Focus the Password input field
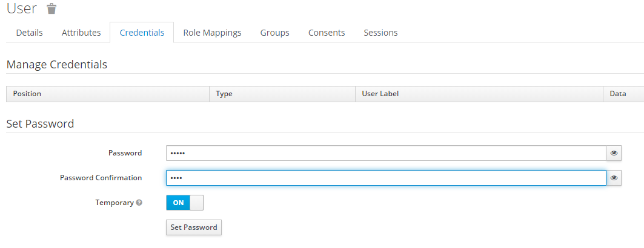This screenshot has width=644, height=248. [386, 153]
